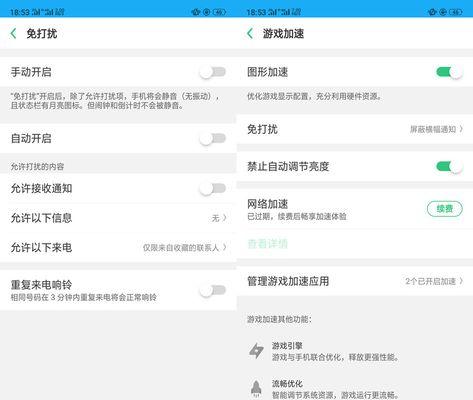Viewport: 473px width, 400px height.
Task: Turn off 禁止自动调节亮度 switch
Action: (x=449, y=166)
